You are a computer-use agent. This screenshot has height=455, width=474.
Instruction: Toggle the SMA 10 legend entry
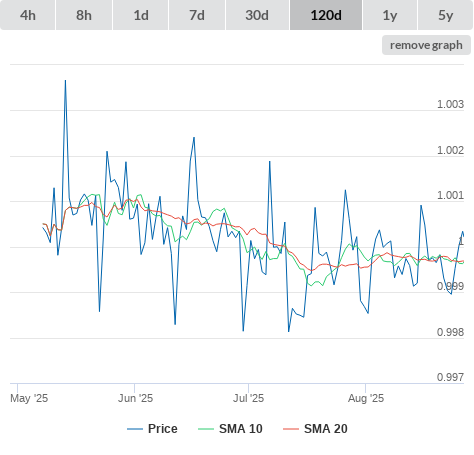[241, 429]
